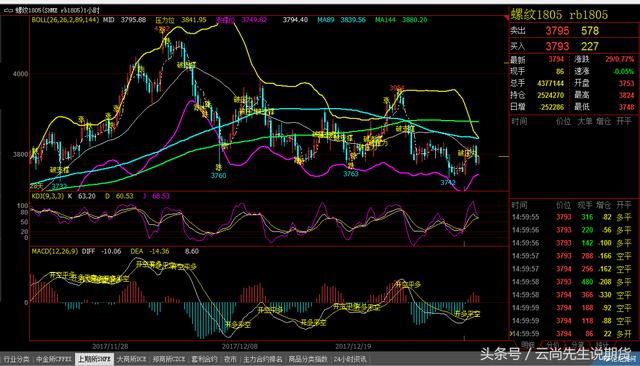This screenshot has width=640, height=366.
Task: Click the 4000 price axis label
Action: [x=21, y=74]
